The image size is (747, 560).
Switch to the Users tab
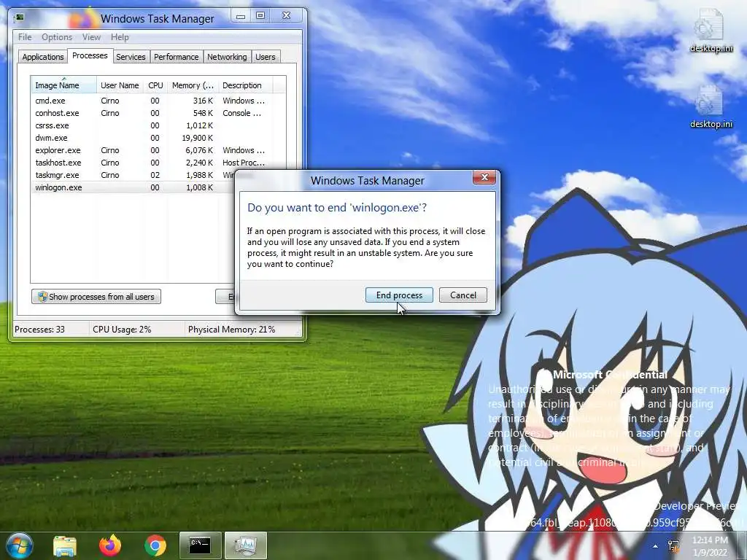(x=266, y=57)
